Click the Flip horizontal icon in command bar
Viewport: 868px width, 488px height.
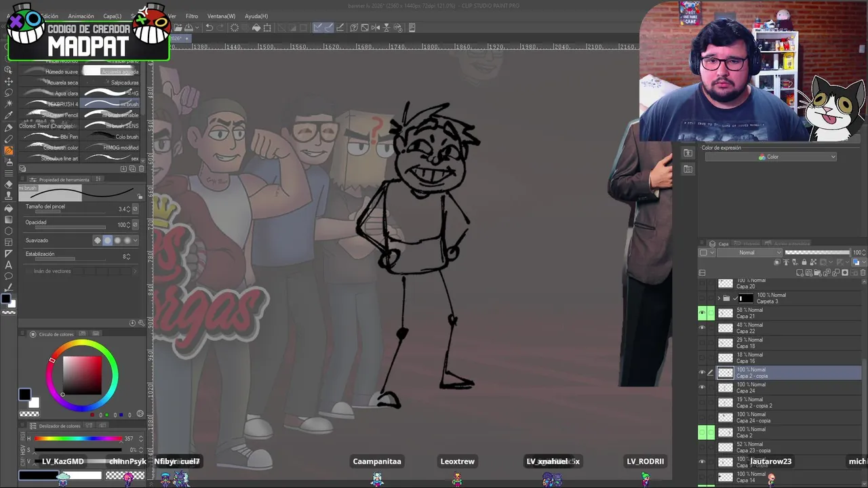tap(376, 28)
